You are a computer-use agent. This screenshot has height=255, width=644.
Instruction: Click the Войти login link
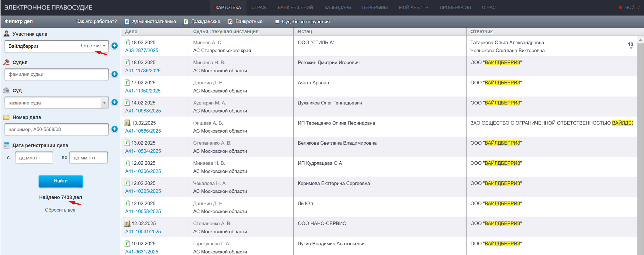(633, 7)
